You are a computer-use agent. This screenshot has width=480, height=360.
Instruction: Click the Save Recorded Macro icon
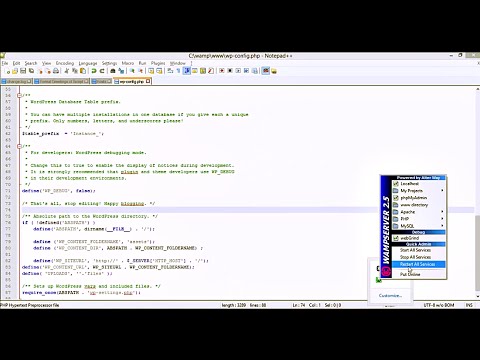pyautogui.click(x=255, y=71)
